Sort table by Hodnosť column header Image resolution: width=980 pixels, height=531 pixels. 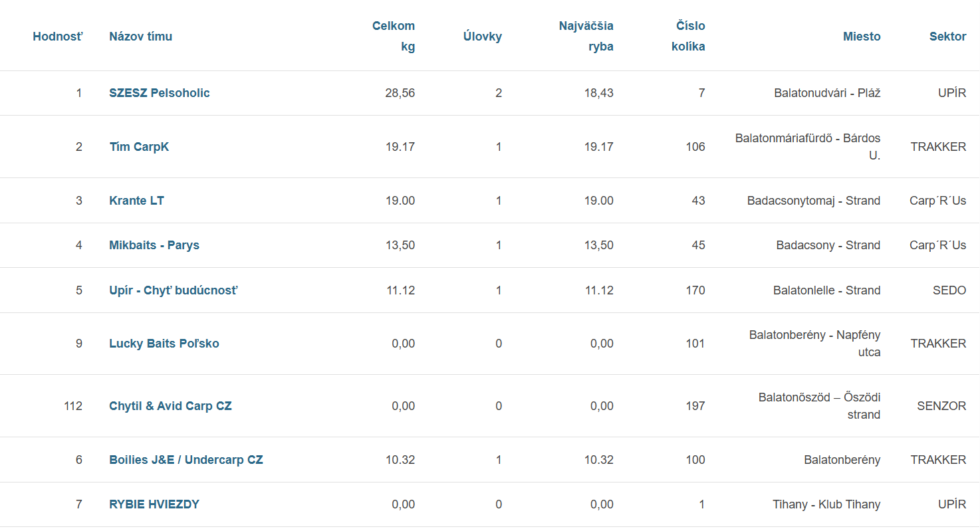(x=58, y=37)
